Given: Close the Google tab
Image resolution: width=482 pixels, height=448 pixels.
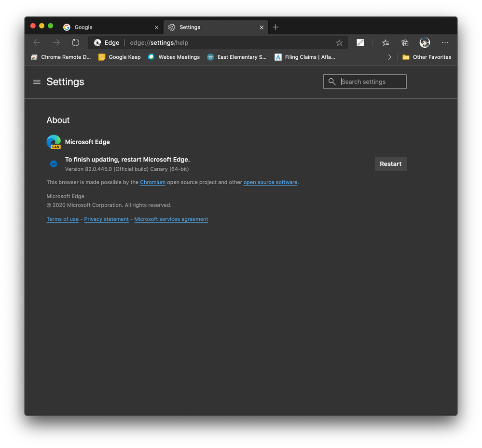Looking at the screenshot, I should coord(156,27).
